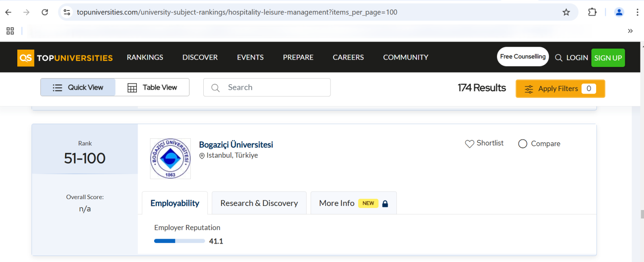Open the site information icon in address bar
The width and height of the screenshot is (644, 262).
coord(67,12)
